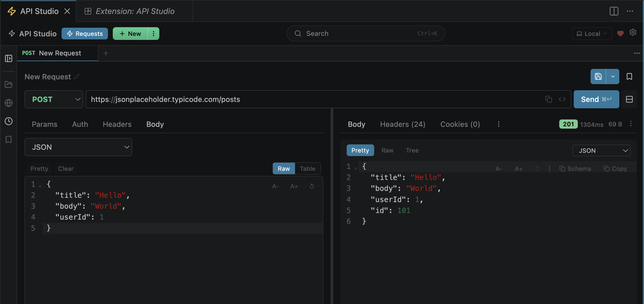Click the Clear button in body editor
Image resolution: width=644 pixels, height=304 pixels.
(x=66, y=169)
